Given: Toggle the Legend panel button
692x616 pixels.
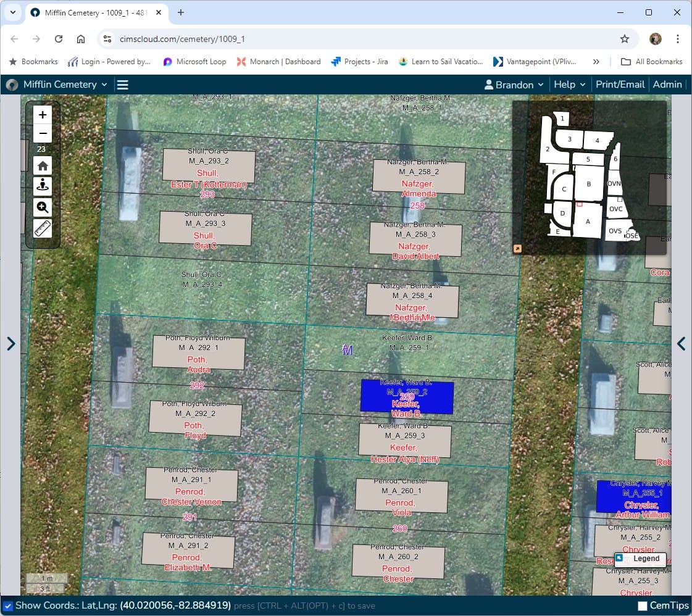Looking at the screenshot, I should [x=640, y=559].
